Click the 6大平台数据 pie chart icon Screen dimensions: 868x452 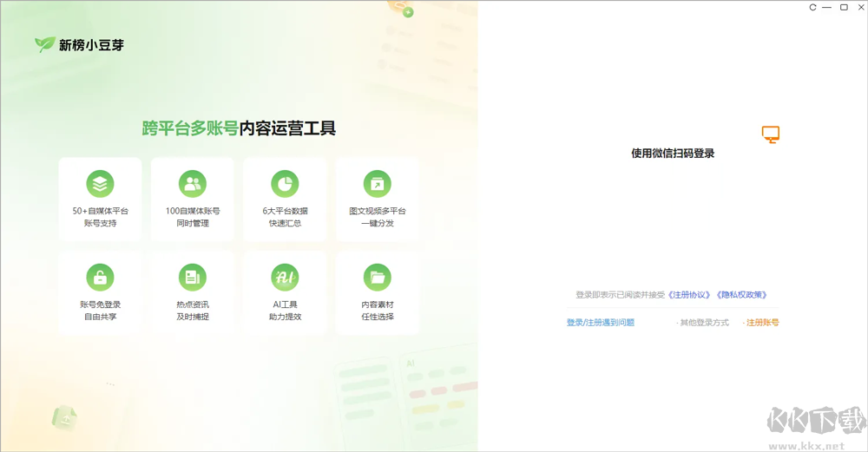pyautogui.click(x=285, y=184)
